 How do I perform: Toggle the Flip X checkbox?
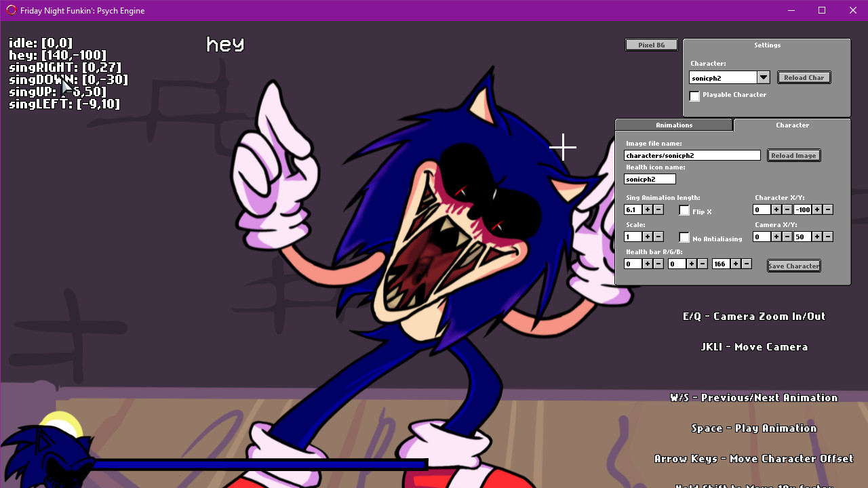coord(684,210)
